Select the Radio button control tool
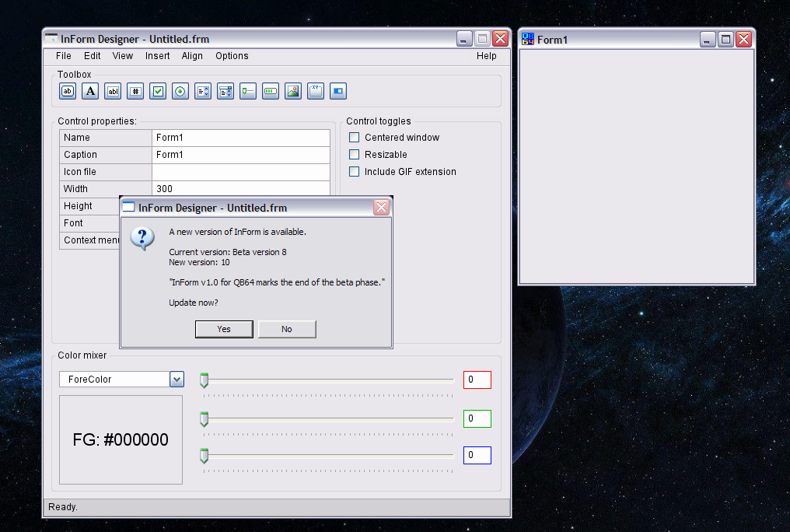 [180, 91]
